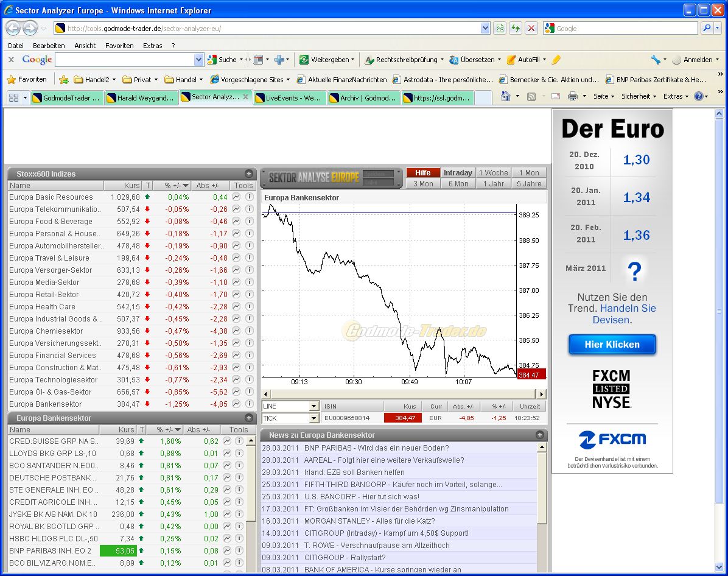Open the Sicherheit command menu
The width and height of the screenshot is (728, 576).
639,96
